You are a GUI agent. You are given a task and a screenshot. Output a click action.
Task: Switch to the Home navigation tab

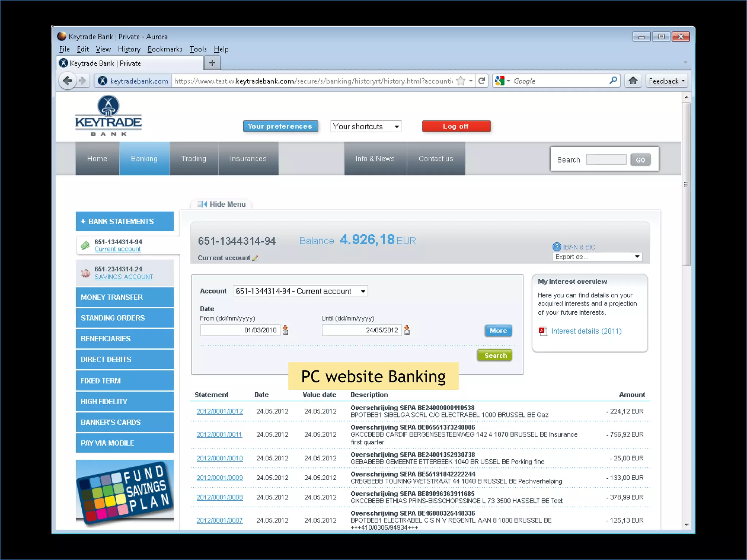(97, 159)
